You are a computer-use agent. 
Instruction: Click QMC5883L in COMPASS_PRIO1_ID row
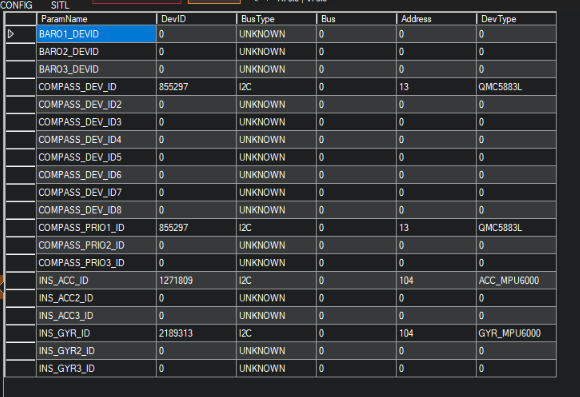tap(516, 228)
